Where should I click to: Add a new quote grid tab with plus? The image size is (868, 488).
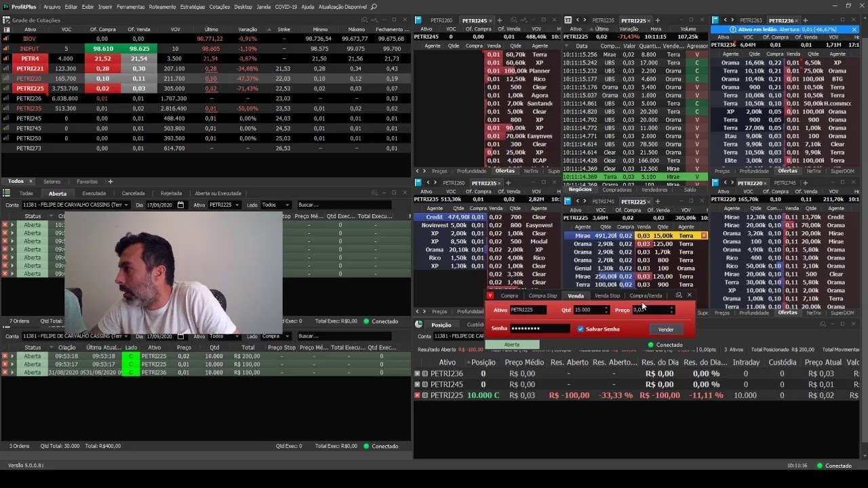pos(111,182)
